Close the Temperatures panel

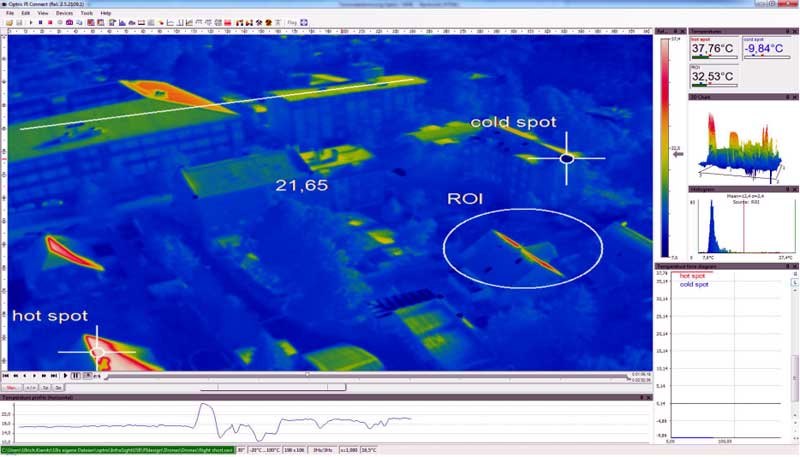click(795, 33)
